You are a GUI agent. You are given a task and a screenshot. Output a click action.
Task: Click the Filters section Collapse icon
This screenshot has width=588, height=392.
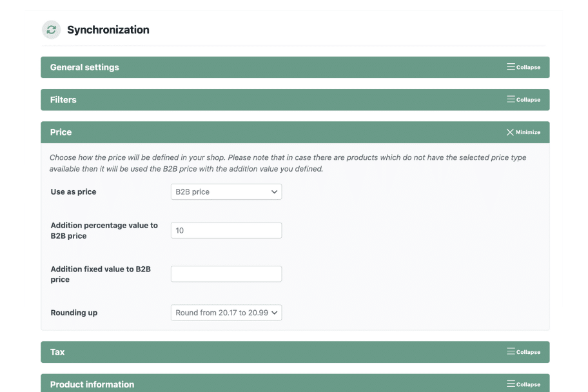[511, 99]
